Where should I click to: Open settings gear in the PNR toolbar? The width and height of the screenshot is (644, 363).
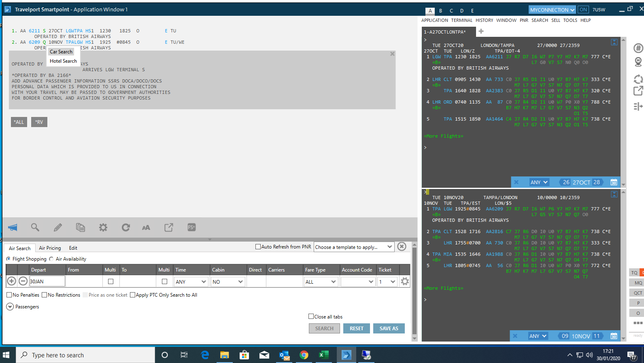point(103,227)
